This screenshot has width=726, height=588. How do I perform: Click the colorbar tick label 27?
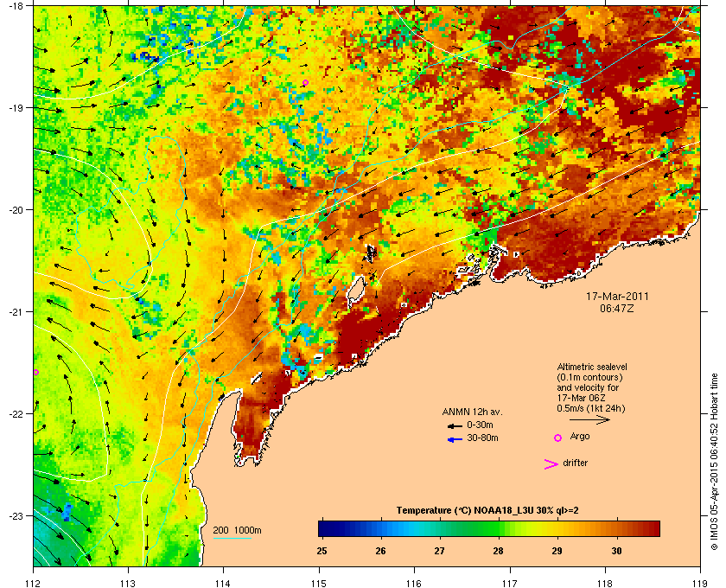[439, 551]
